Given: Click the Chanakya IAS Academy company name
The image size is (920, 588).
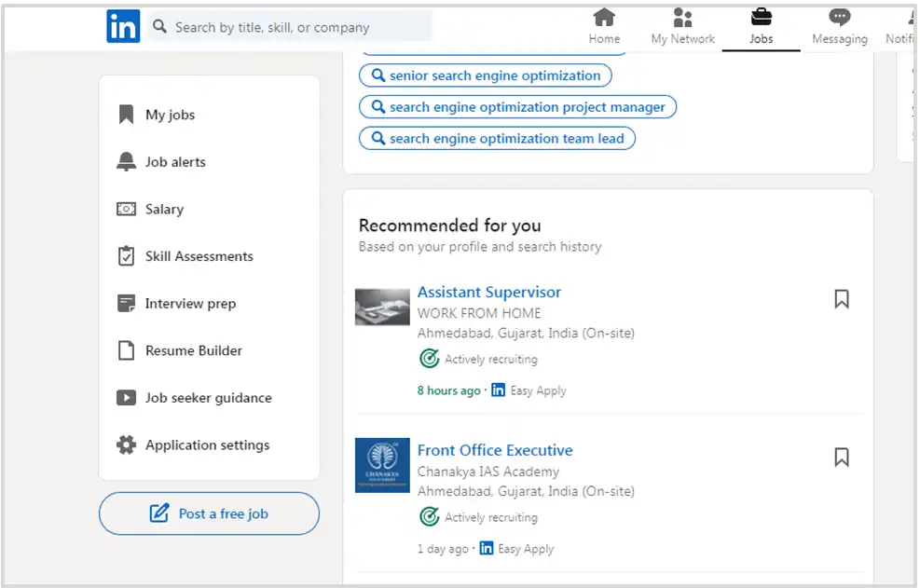Looking at the screenshot, I should tap(488, 472).
